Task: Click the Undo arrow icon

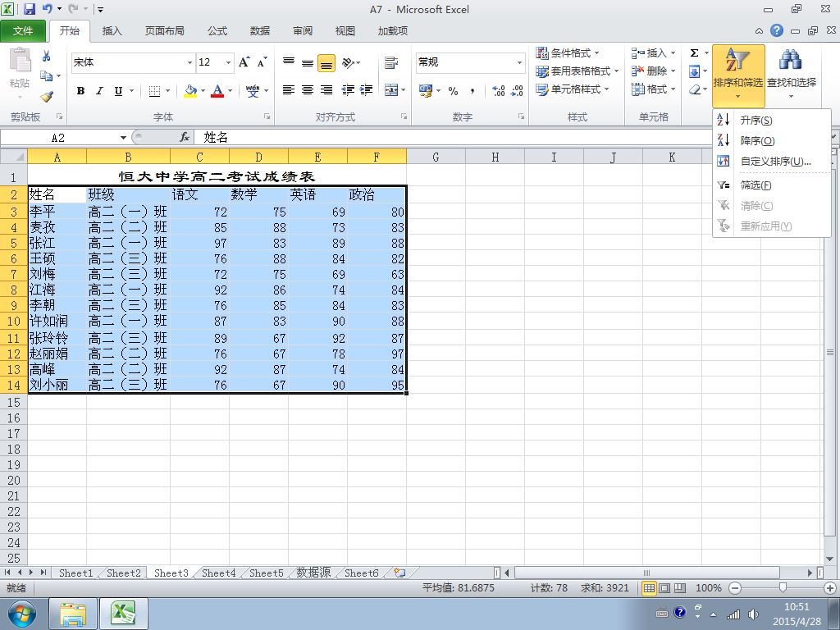Action: (48, 9)
